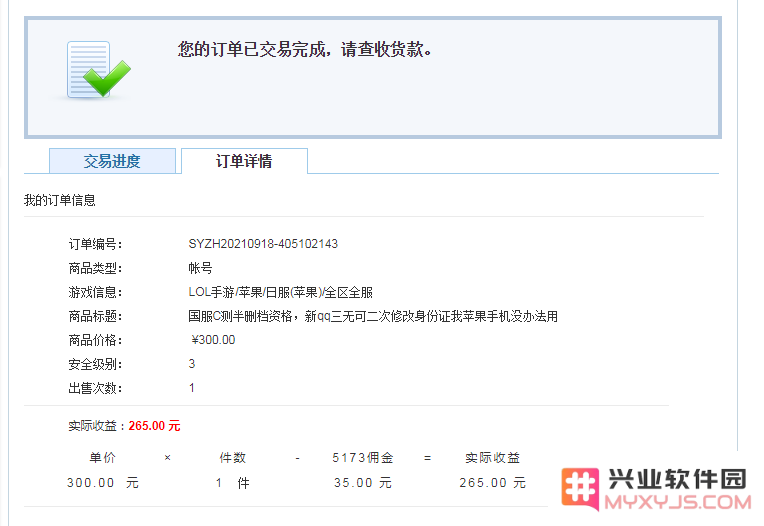Click the 件数 column header

[x=233, y=458]
